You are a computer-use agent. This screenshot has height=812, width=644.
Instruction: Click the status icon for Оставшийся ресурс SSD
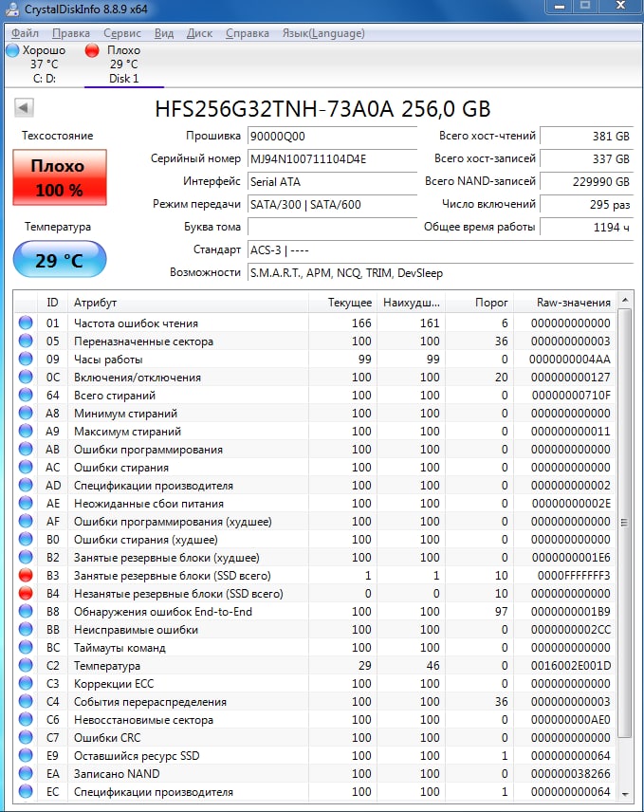[x=26, y=755]
